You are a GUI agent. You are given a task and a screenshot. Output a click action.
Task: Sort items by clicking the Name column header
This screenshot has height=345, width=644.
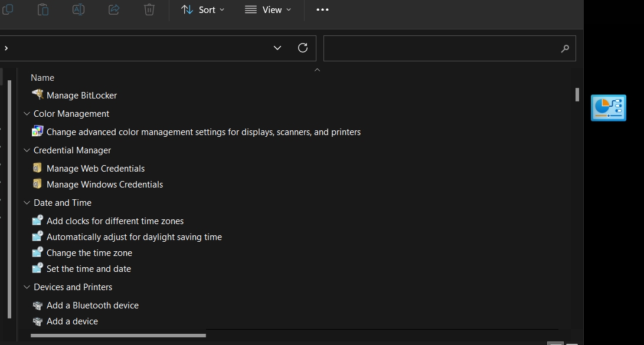[x=43, y=77]
